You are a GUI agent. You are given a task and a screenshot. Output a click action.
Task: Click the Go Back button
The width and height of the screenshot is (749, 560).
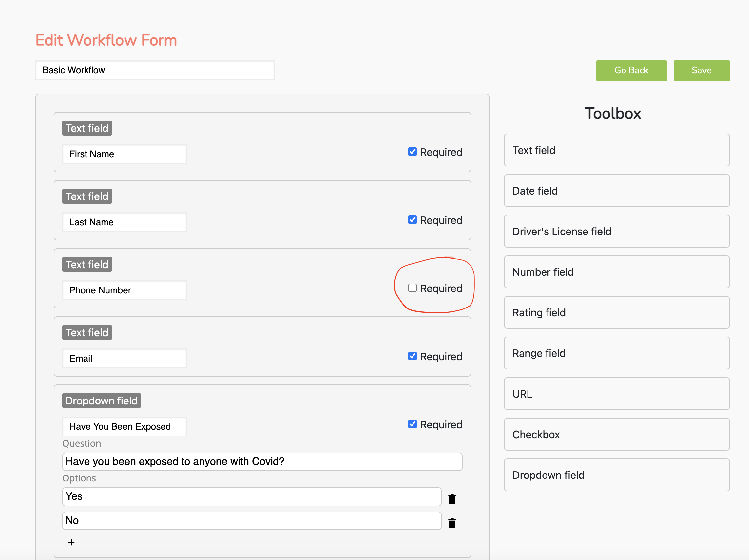631,70
